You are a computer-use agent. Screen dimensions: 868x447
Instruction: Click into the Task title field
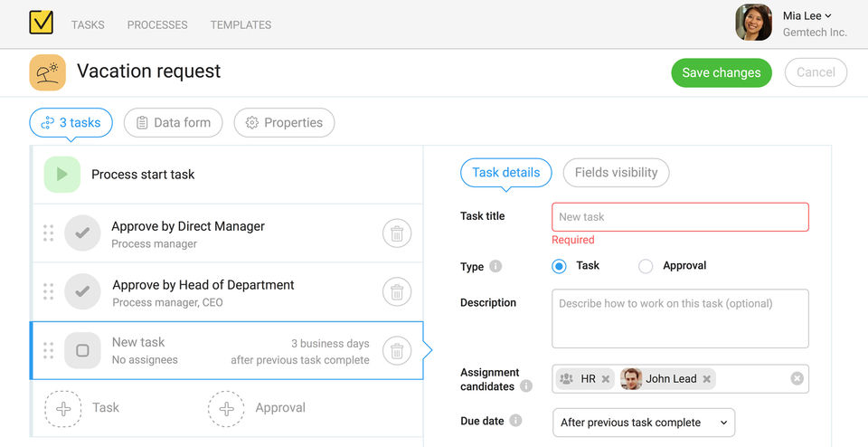[680, 217]
